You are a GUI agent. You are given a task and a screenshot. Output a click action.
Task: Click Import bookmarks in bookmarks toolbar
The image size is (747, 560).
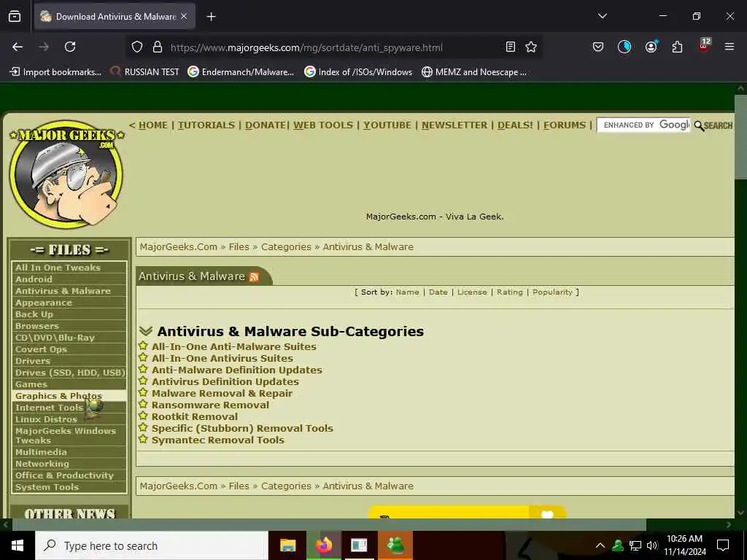pyautogui.click(x=55, y=72)
